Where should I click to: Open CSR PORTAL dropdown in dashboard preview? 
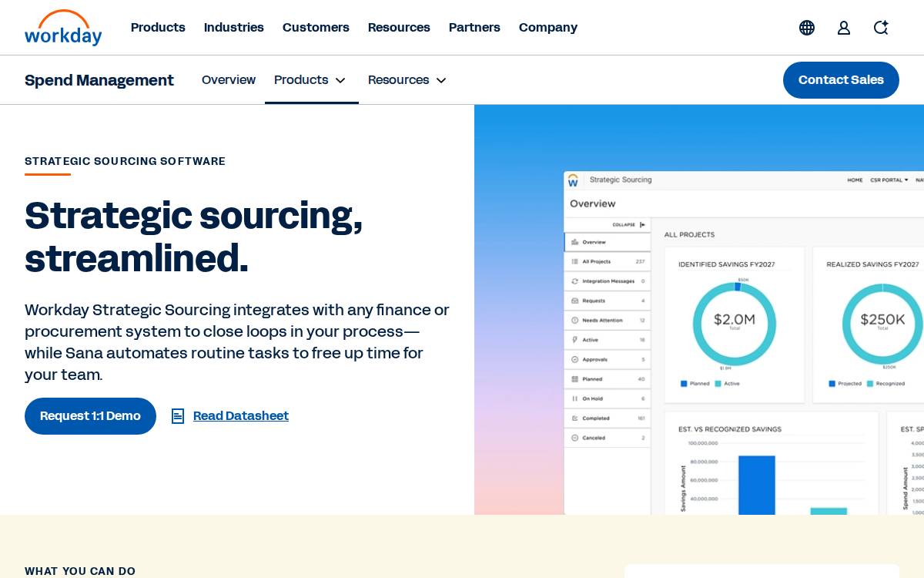pyautogui.click(x=889, y=180)
